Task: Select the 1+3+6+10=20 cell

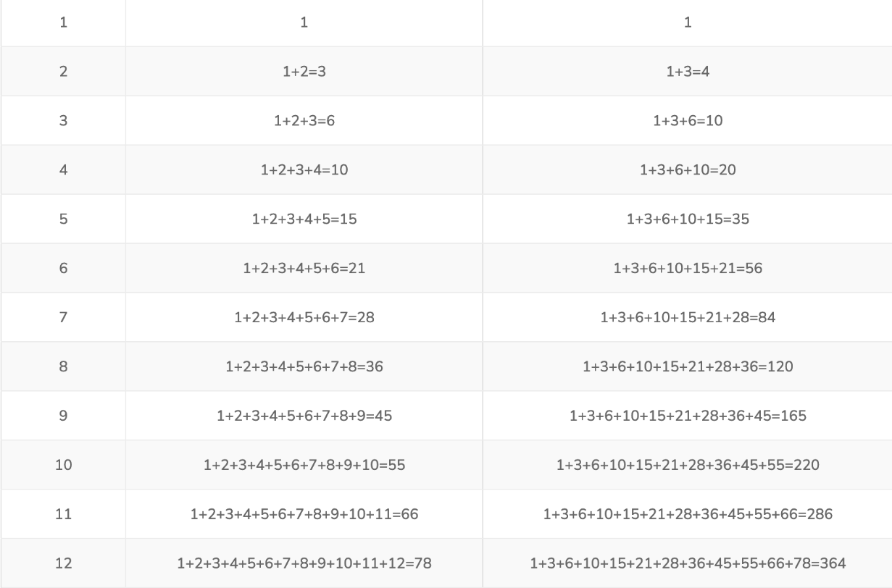Action: point(687,171)
